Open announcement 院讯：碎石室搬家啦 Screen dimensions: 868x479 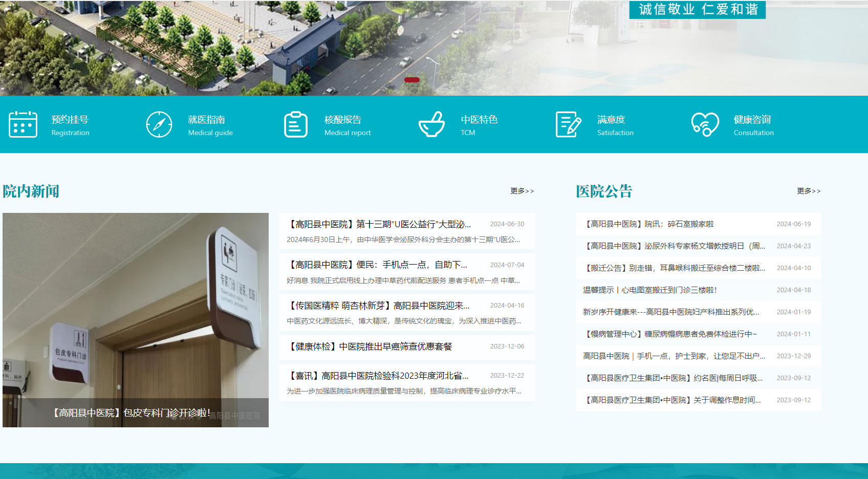pos(698,224)
